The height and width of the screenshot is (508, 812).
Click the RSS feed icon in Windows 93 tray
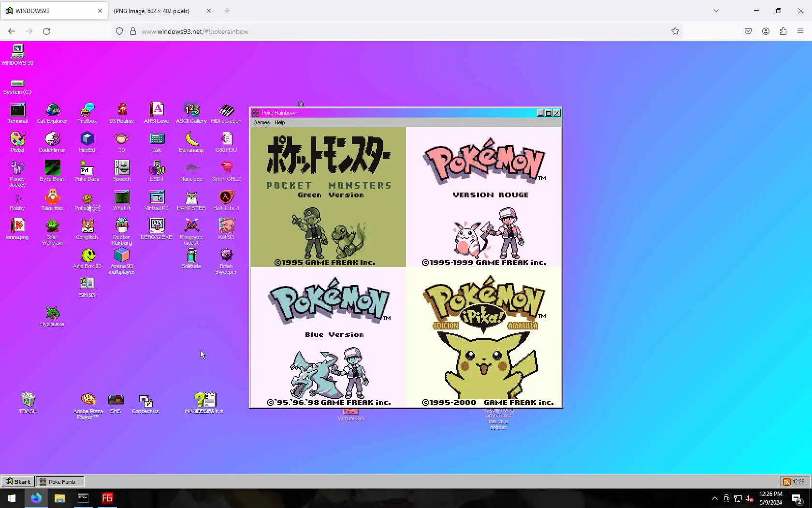point(786,481)
